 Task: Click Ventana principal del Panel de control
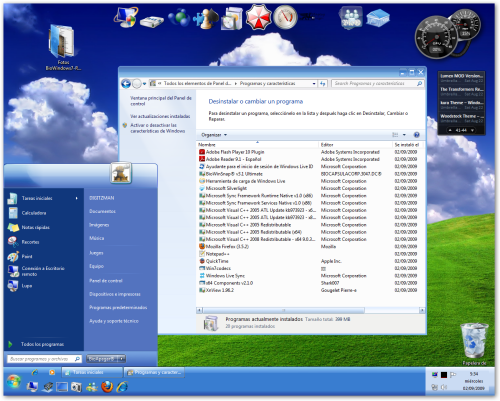coord(161,101)
